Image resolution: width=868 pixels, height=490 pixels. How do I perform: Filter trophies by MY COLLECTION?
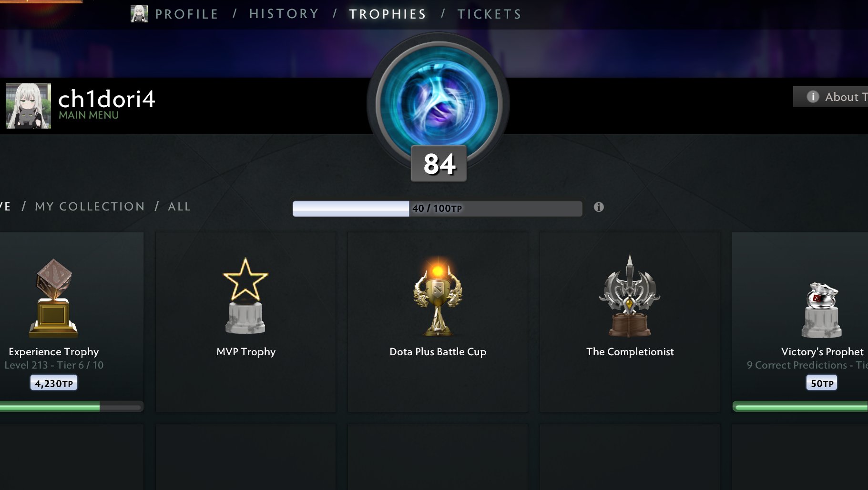point(90,207)
